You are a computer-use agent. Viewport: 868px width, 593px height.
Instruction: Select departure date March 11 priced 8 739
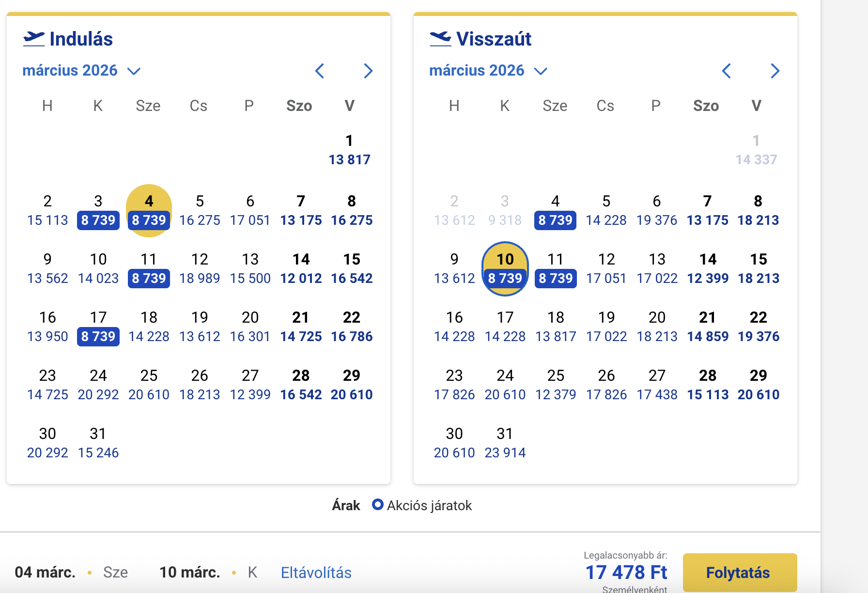149,269
